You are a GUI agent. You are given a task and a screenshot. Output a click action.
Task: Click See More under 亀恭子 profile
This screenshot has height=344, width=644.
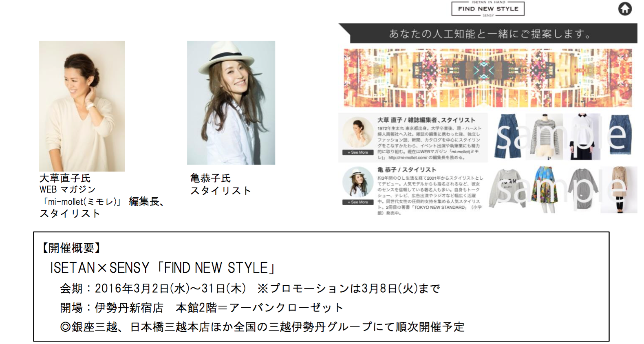pyautogui.click(x=358, y=202)
